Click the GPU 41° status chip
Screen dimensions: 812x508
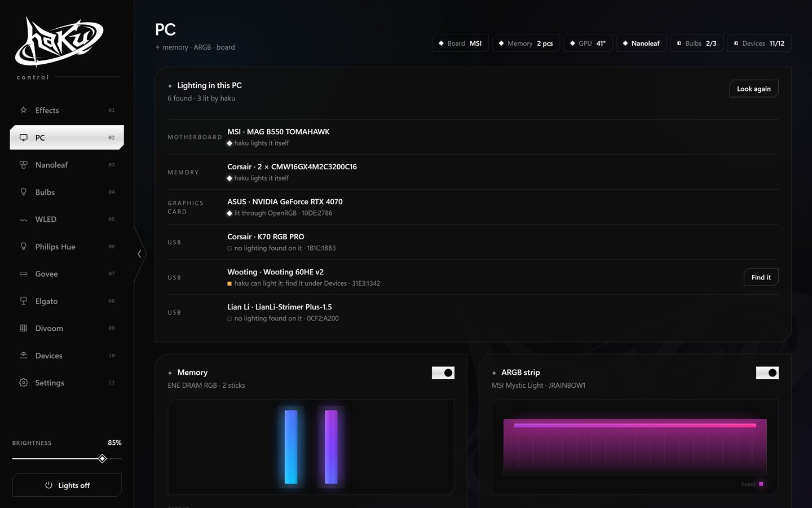(588, 43)
